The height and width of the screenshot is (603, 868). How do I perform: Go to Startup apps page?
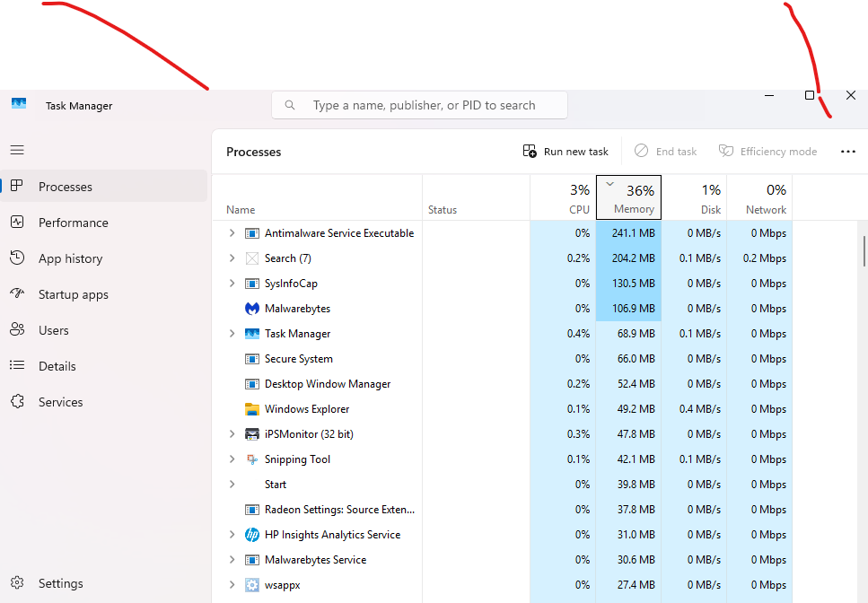point(104,294)
